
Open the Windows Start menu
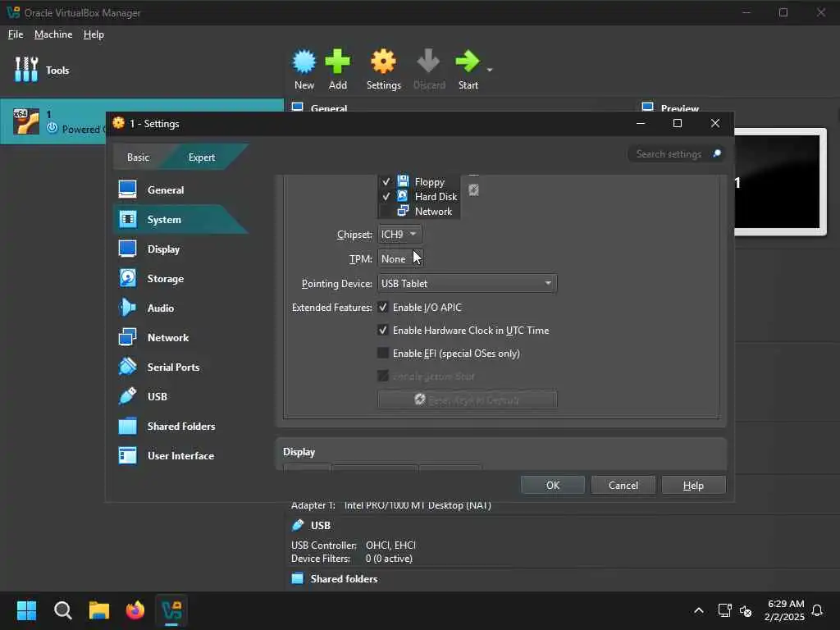click(26, 610)
